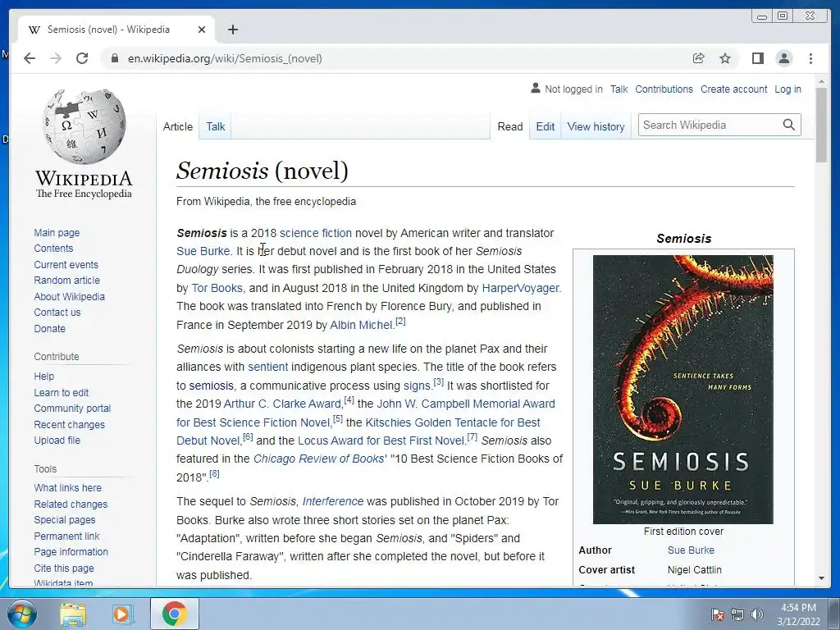Click the Donate link

click(x=50, y=328)
